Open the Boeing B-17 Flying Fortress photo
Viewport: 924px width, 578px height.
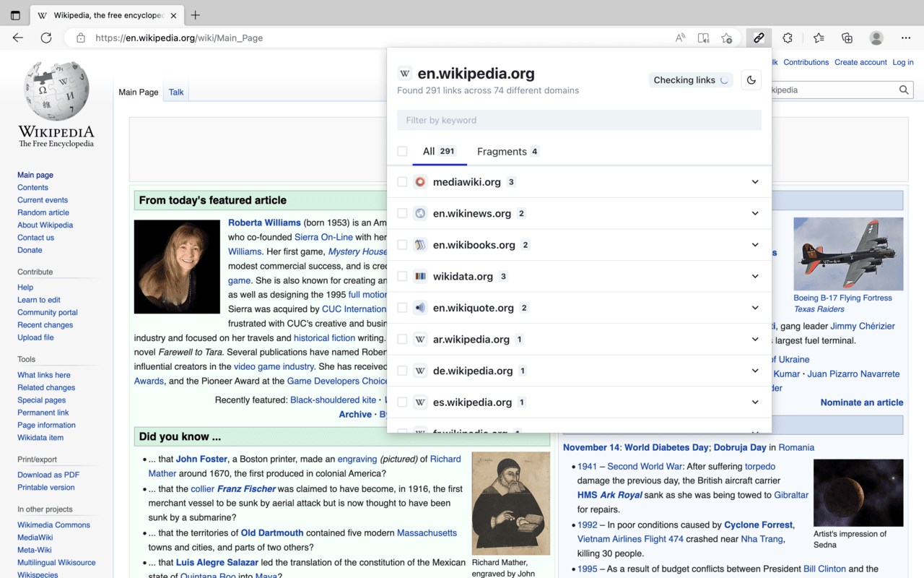tap(848, 254)
